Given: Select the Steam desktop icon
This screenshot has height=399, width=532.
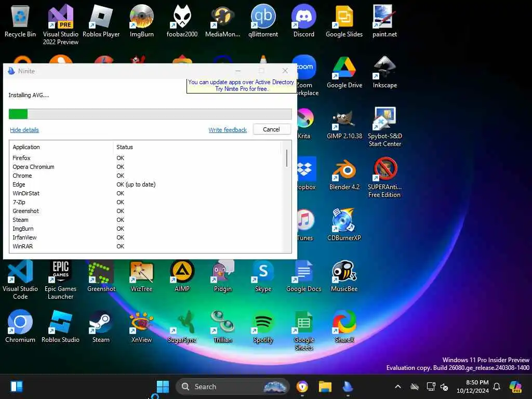Looking at the screenshot, I should click(101, 326).
